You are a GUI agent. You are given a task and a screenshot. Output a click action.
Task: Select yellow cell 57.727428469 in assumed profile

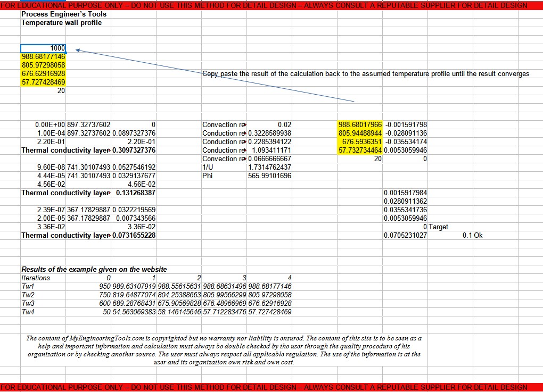43,82
